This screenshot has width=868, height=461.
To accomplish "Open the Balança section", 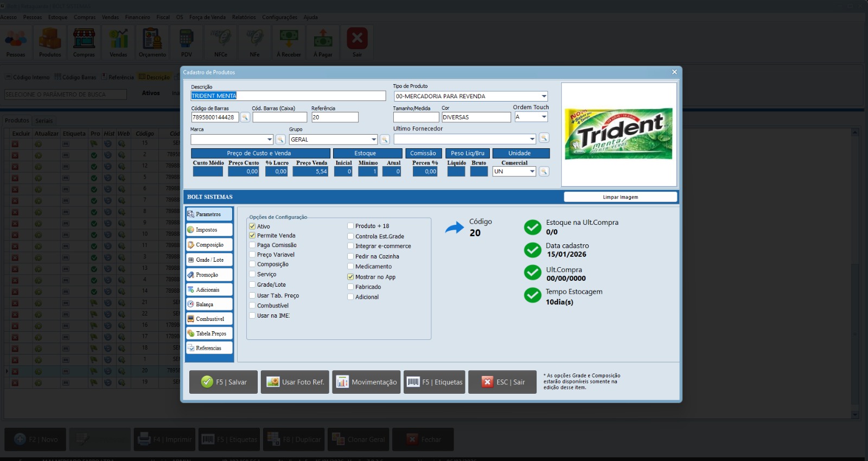I will [x=209, y=305].
